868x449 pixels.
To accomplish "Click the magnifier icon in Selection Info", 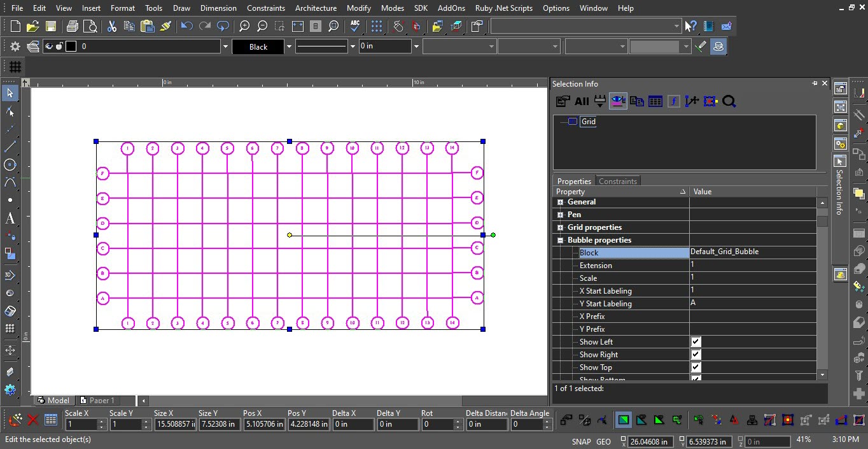I will (x=729, y=101).
